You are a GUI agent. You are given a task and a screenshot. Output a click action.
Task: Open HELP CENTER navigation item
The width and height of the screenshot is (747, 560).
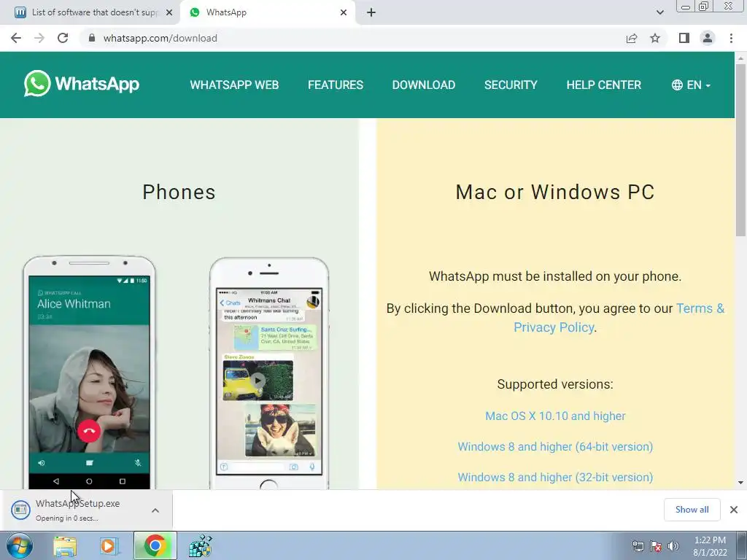(603, 85)
